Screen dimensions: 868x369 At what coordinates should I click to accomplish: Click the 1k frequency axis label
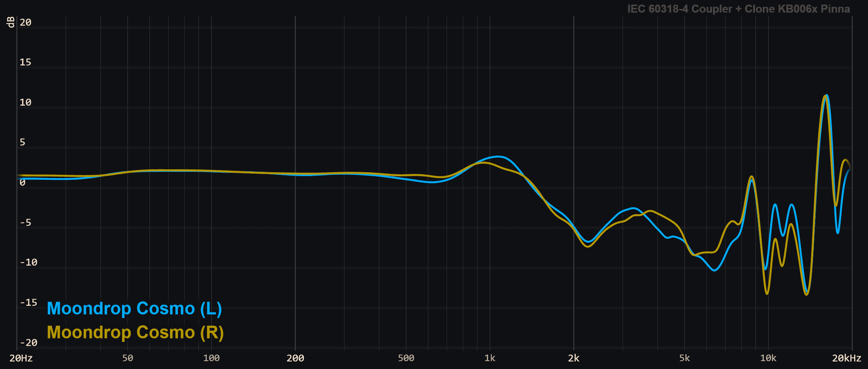pyautogui.click(x=490, y=358)
